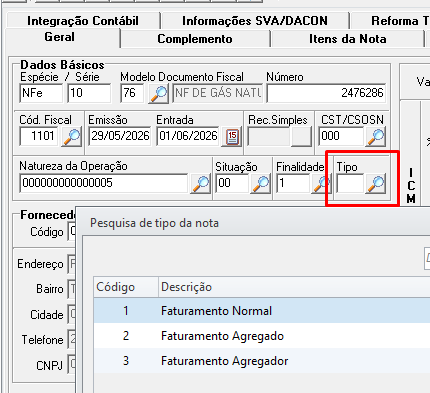Open CST/CSOSN lookup magnifier
The height and width of the screenshot is (393, 430).
pyautogui.click(x=376, y=136)
